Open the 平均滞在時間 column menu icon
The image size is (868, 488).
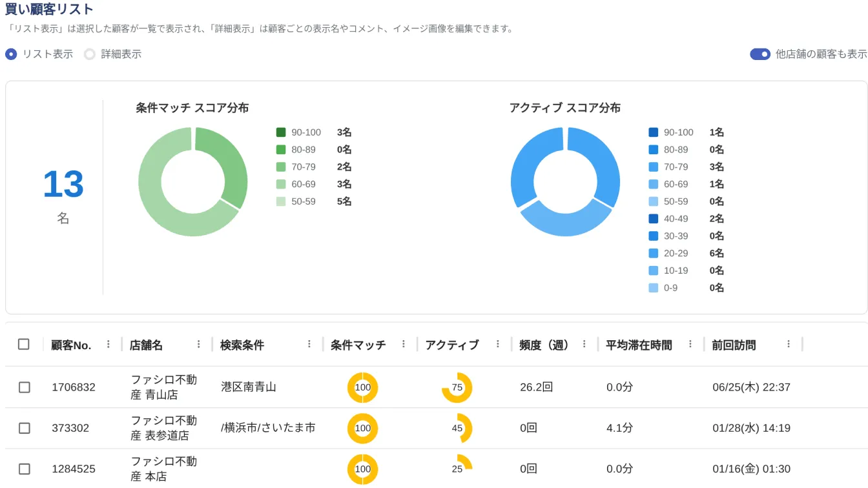[x=690, y=344]
